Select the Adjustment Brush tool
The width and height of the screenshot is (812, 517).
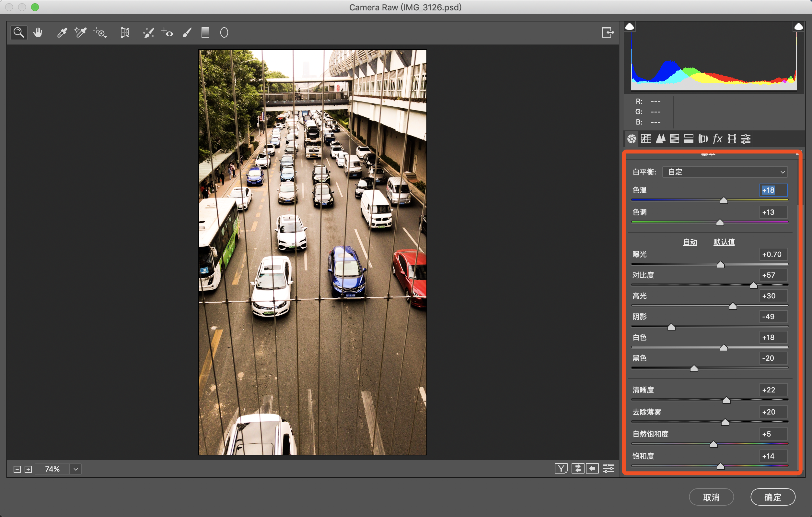pos(187,33)
